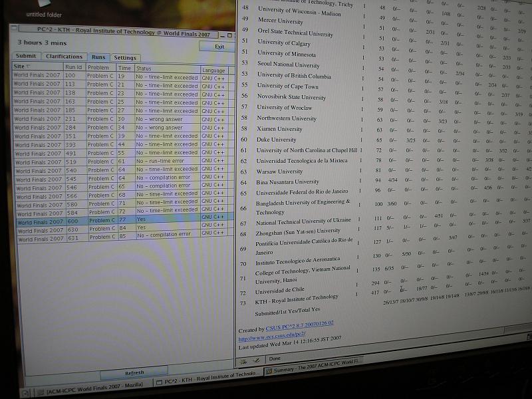
Task: Sort runs by the Site column header
Action: 38,66
